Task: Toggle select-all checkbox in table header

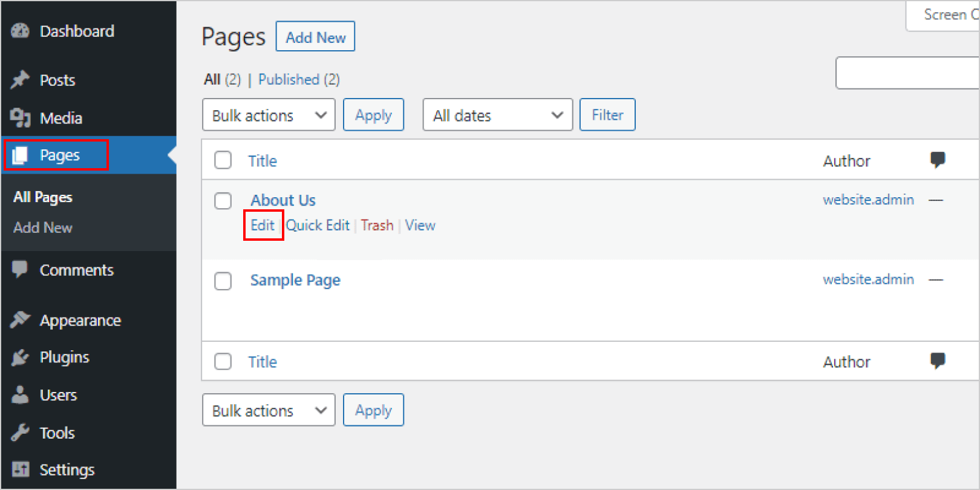Action: pyautogui.click(x=223, y=160)
